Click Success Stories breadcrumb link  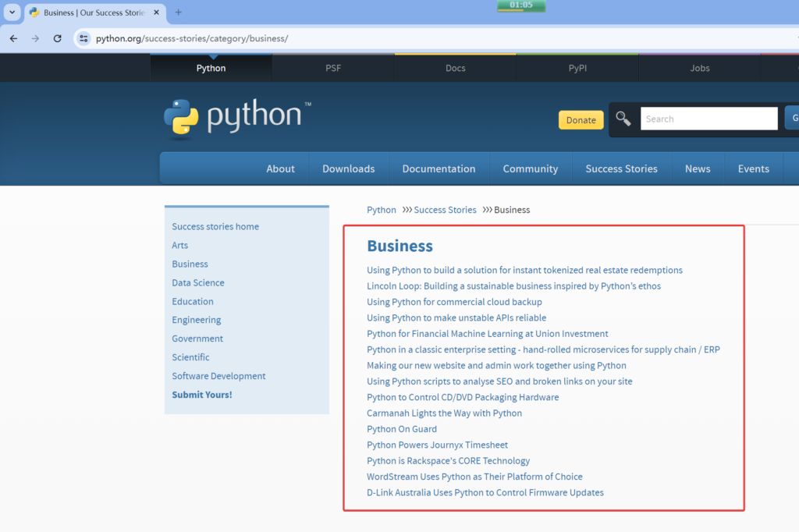tap(445, 210)
